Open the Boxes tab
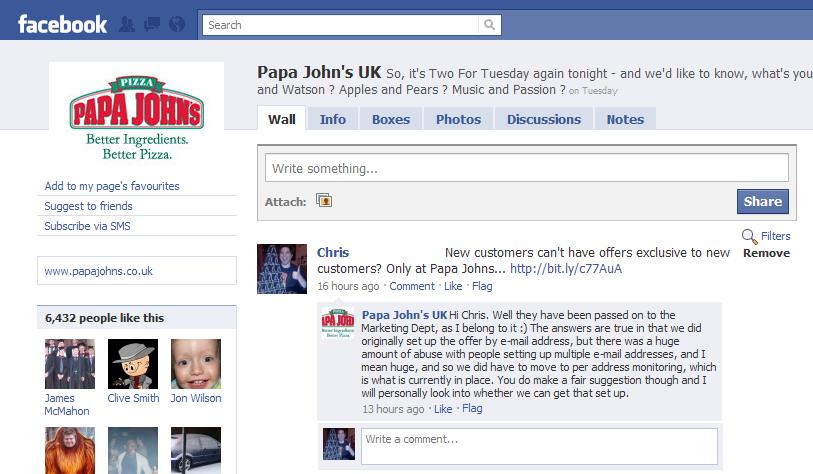Viewport: 813px width, 474px height. (x=391, y=119)
